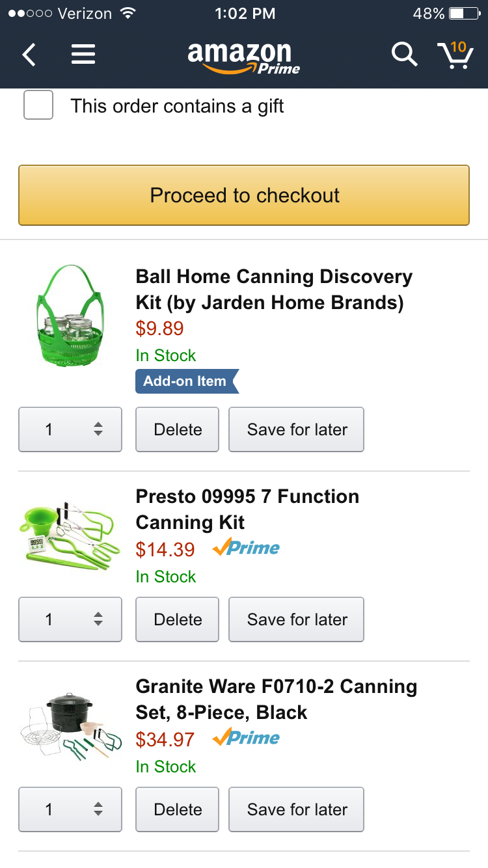Tap the Amazon Prime logo
Viewport: 488px width, 868px height.
243,57
